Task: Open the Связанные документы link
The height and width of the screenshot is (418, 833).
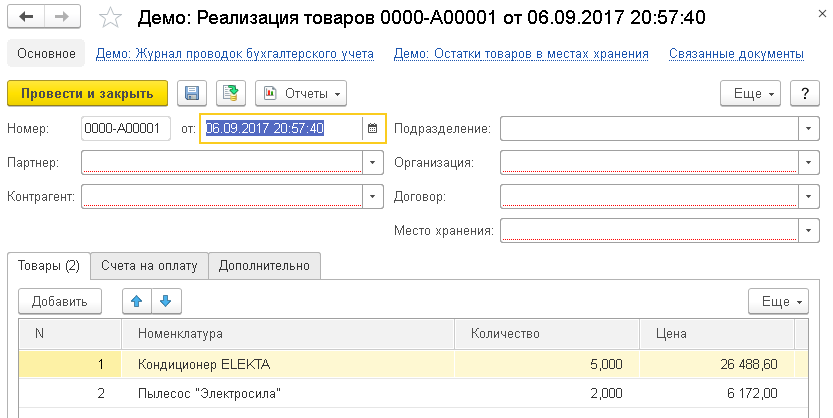Action: pos(738,53)
